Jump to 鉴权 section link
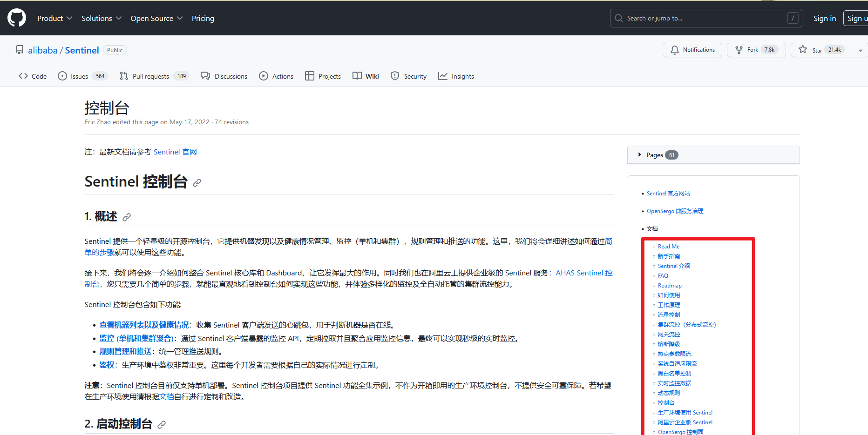The image size is (868, 435). pyautogui.click(x=107, y=365)
